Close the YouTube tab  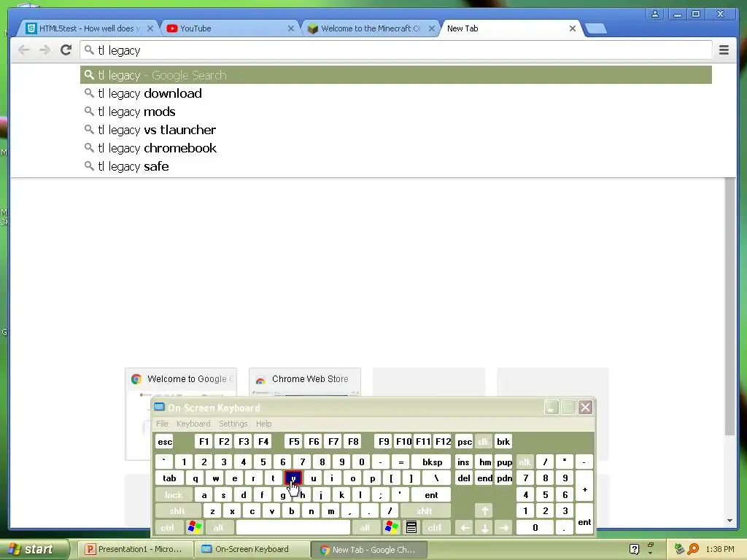[x=290, y=28]
